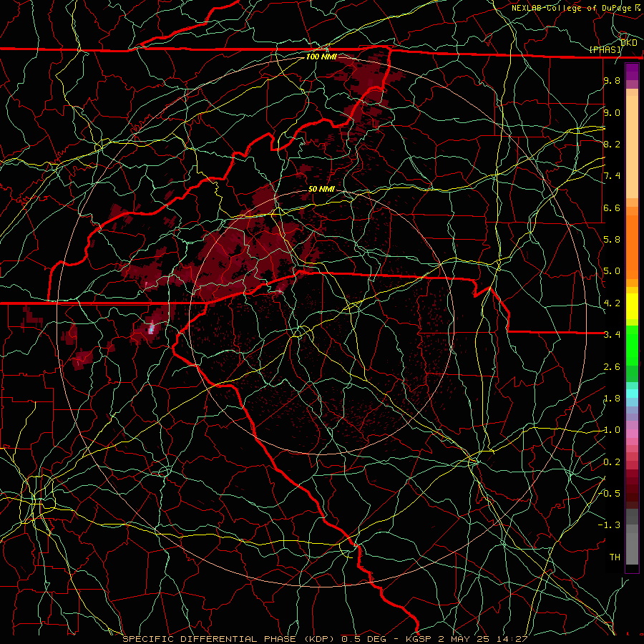Click the "1.0" value on the color scale
Image resolution: width=644 pixels, height=644 pixels.
[x=612, y=430]
